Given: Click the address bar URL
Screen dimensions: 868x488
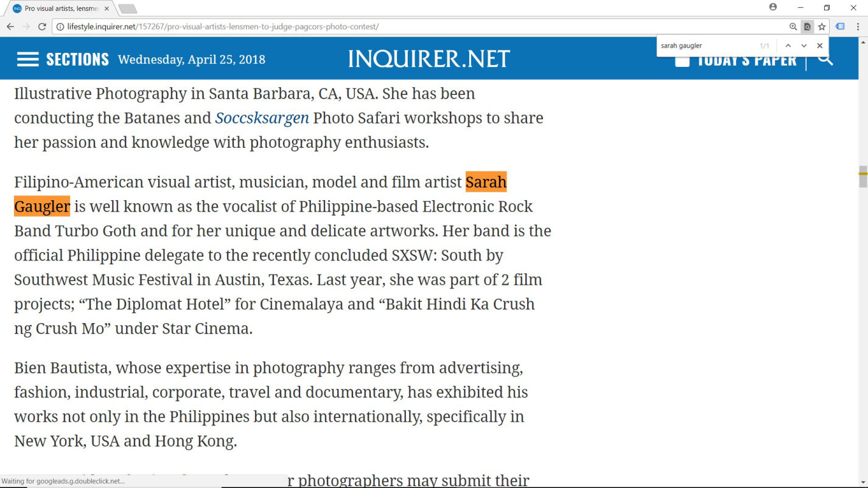Looking at the screenshot, I should pos(223,27).
